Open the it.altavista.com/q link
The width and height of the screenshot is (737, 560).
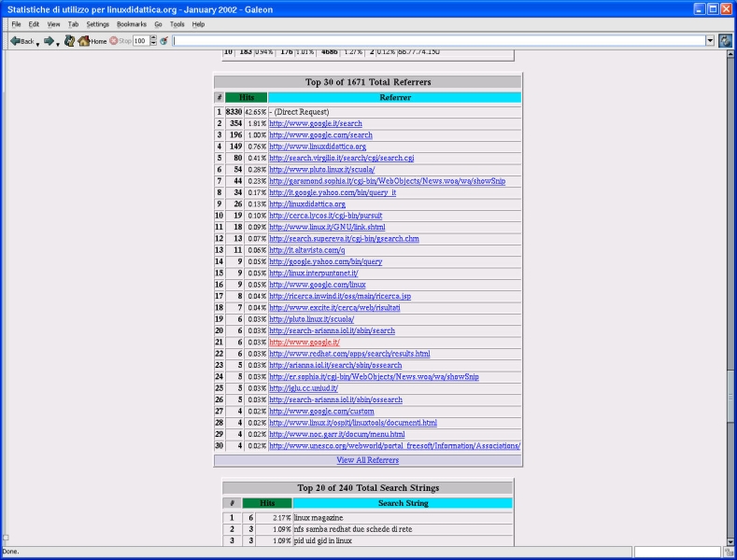point(307,250)
